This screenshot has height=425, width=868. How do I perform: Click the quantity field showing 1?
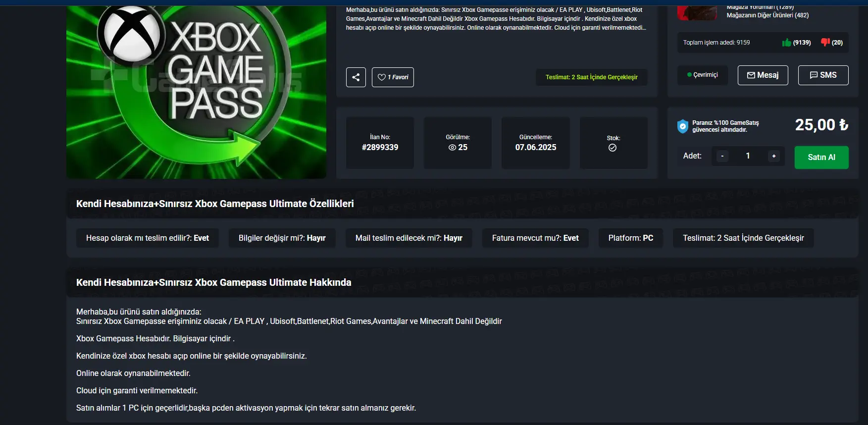pyautogui.click(x=748, y=156)
